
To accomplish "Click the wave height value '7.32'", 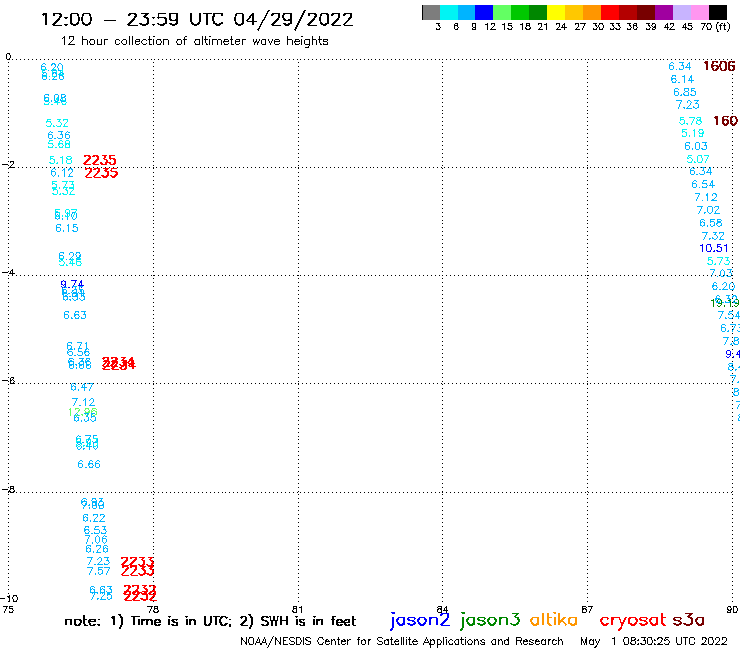I will click(713, 236).
